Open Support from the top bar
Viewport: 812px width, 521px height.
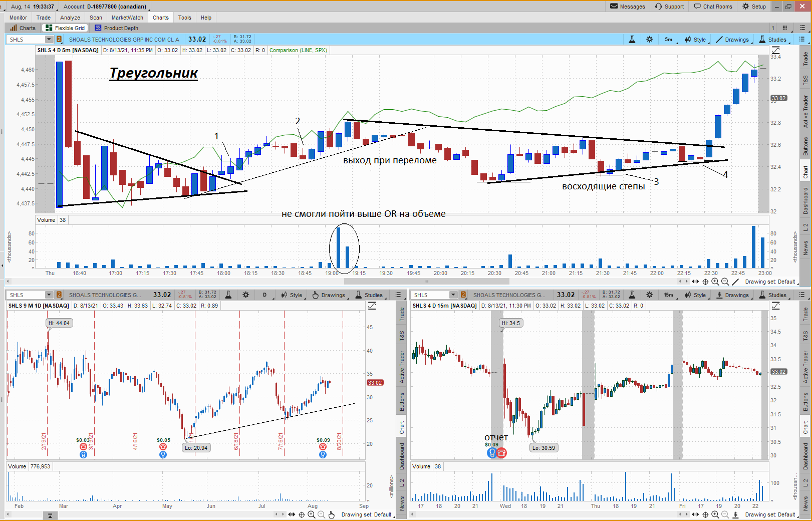click(x=669, y=7)
